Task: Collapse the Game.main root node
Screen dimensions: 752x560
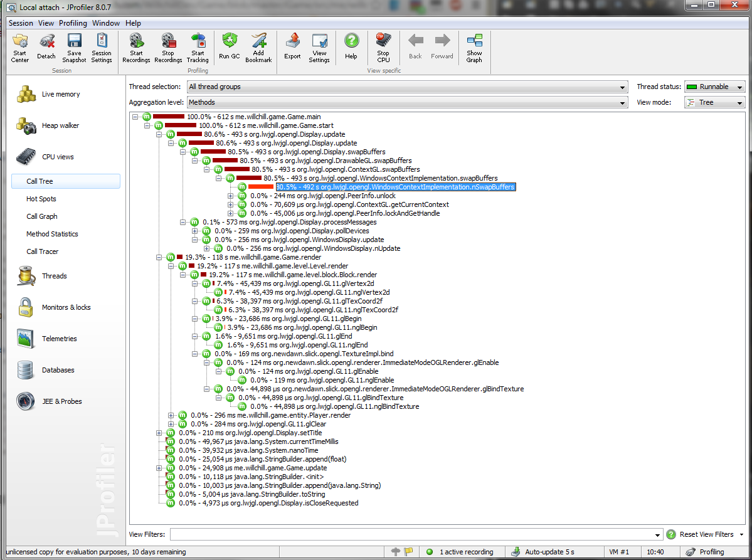Action: pos(135,117)
